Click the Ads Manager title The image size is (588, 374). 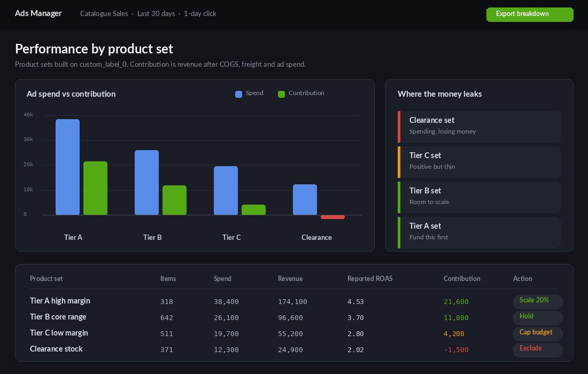pyautogui.click(x=38, y=13)
